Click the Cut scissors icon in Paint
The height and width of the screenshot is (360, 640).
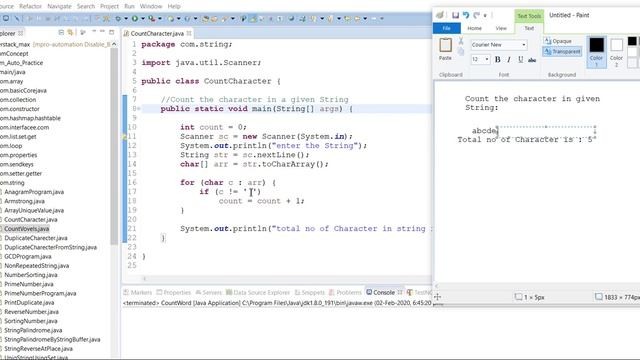pos(461,40)
